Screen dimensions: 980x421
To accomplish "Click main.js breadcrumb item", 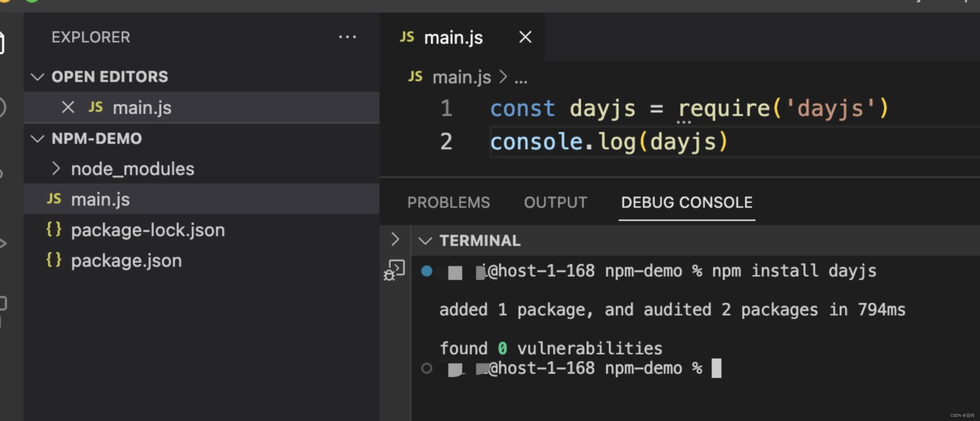I will pyautogui.click(x=462, y=77).
